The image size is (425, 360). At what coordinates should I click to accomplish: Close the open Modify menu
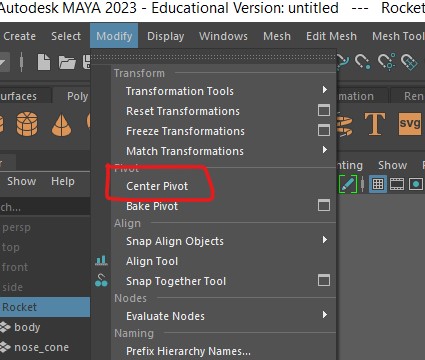[114, 36]
